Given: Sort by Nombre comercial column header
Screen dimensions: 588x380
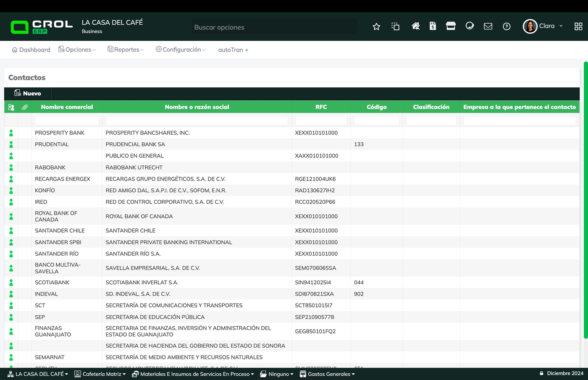Looking at the screenshot, I should (67, 107).
